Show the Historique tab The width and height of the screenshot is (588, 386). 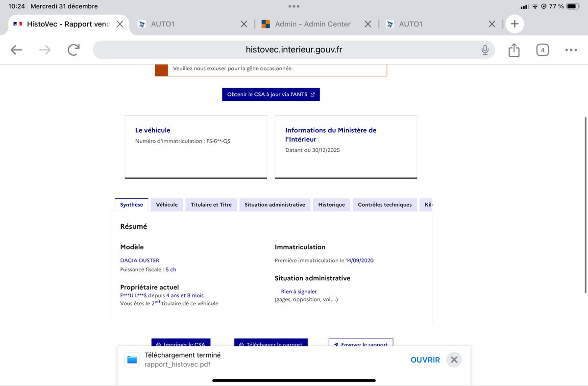(x=331, y=205)
